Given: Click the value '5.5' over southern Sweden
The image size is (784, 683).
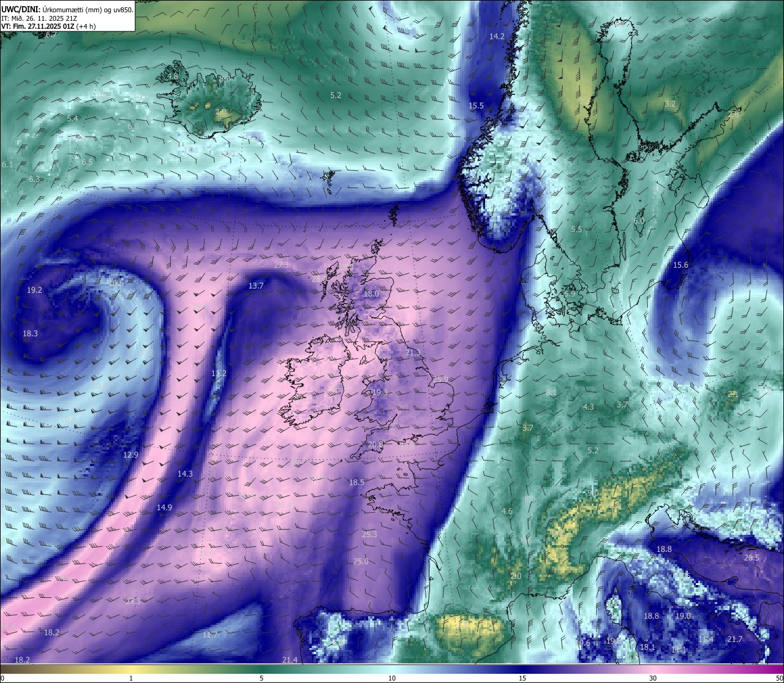Looking at the screenshot, I should click(576, 229).
